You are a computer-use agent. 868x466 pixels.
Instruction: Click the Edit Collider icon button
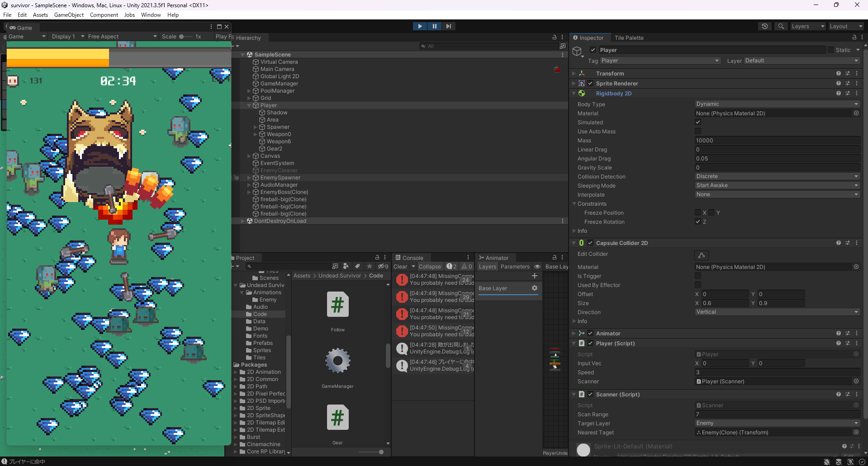(x=701, y=255)
